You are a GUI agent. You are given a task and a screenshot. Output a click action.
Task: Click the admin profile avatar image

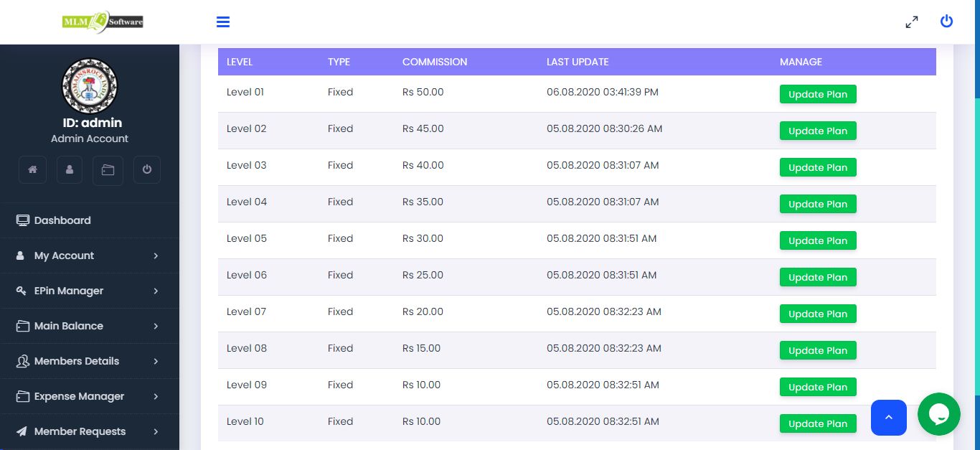[90, 86]
